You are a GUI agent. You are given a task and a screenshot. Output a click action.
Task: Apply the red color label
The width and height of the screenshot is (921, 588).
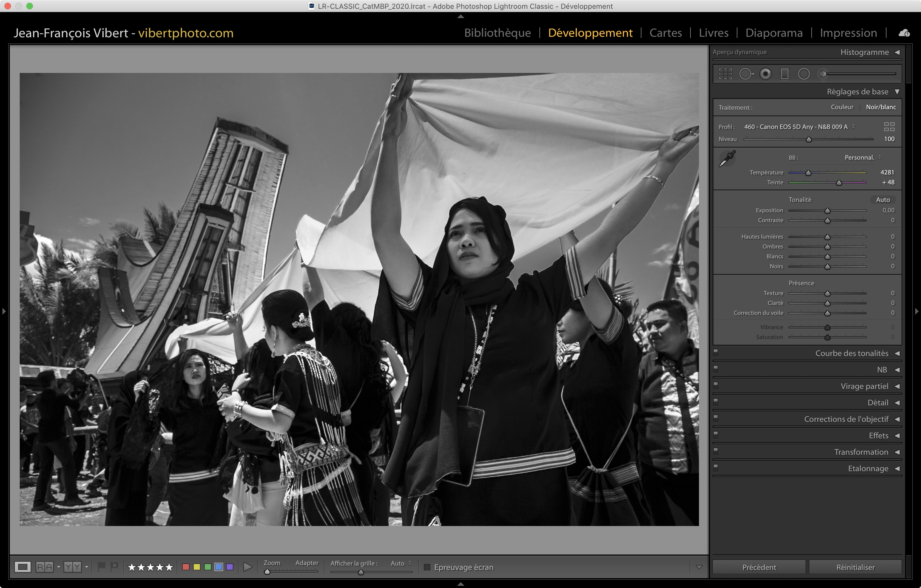coord(186,567)
